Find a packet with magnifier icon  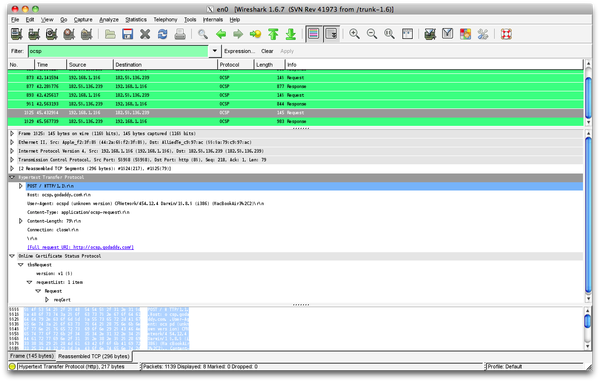tap(203, 34)
